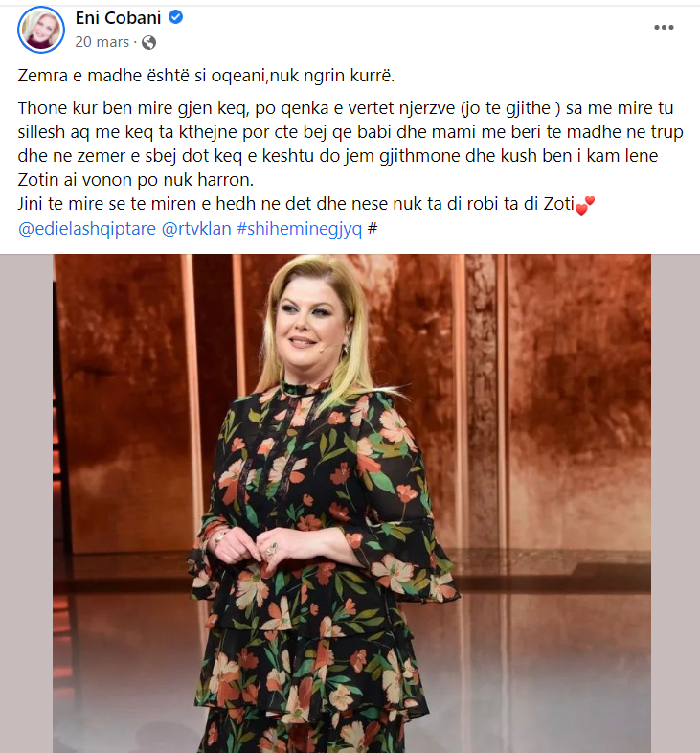Open the @rtvklan mention

(x=196, y=229)
